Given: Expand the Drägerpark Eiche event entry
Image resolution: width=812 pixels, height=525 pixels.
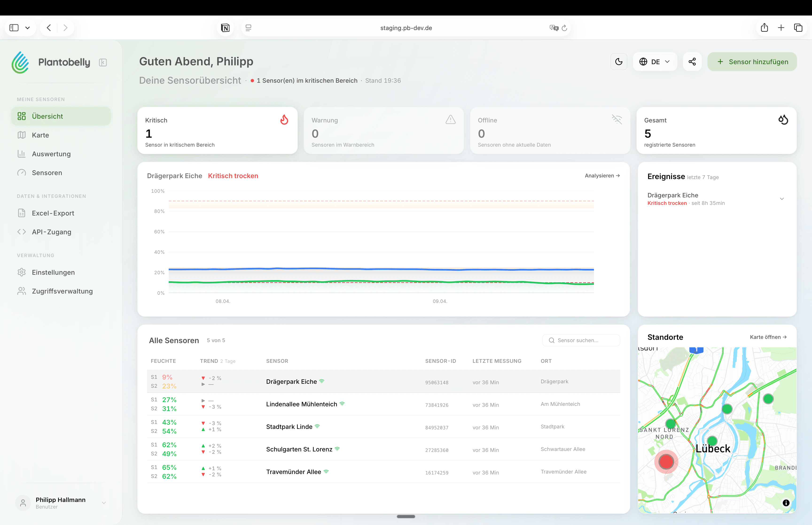Looking at the screenshot, I should (782, 199).
